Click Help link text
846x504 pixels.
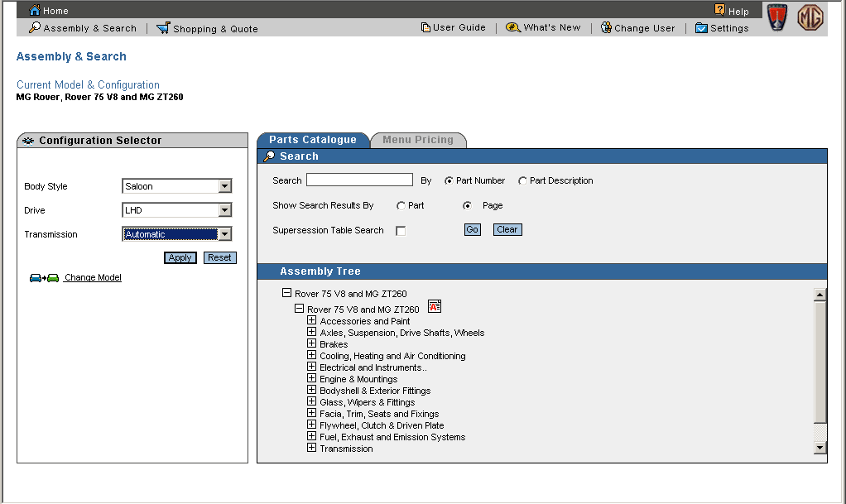pyautogui.click(x=738, y=12)
